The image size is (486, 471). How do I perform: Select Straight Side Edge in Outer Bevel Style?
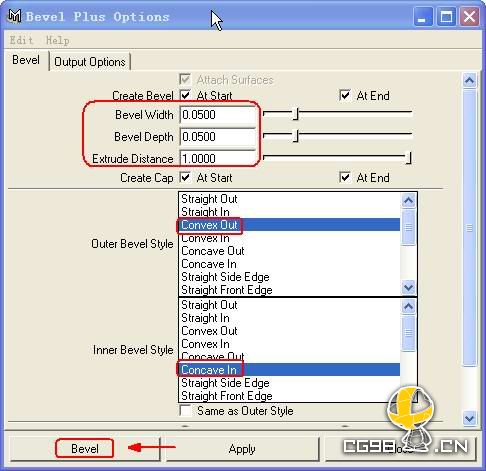coord(289,277)
